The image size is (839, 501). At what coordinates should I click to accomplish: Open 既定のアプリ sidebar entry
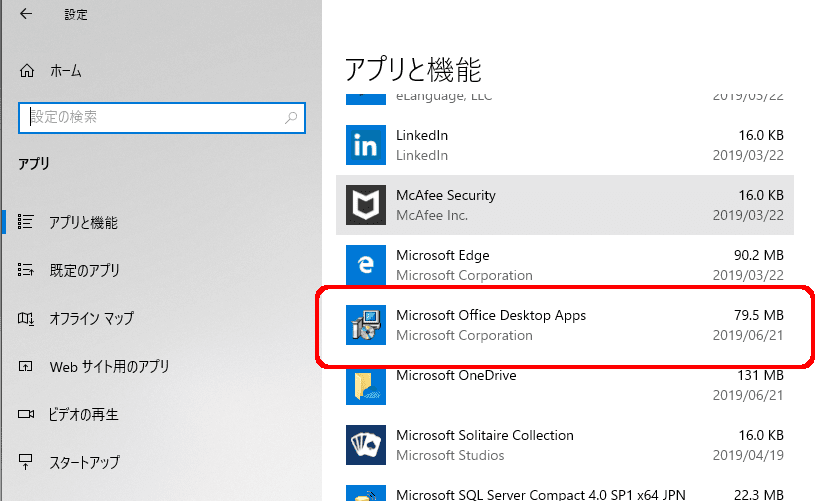coord(84,270)
